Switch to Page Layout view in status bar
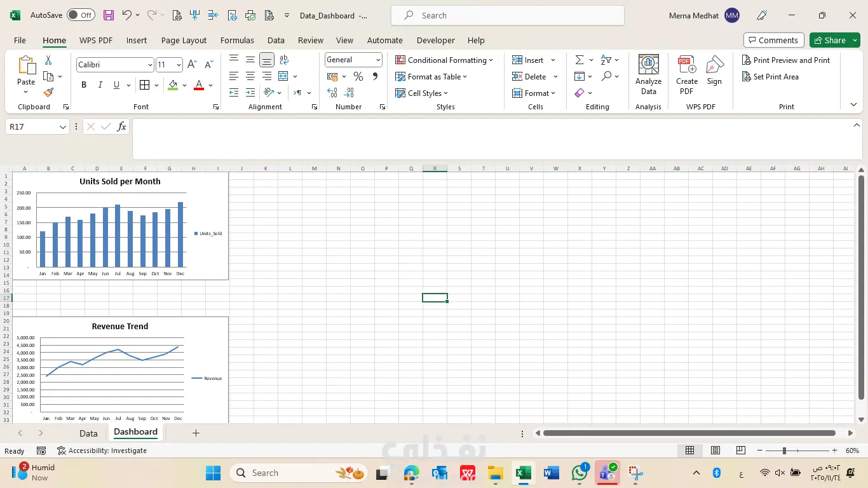 [715, 451]
